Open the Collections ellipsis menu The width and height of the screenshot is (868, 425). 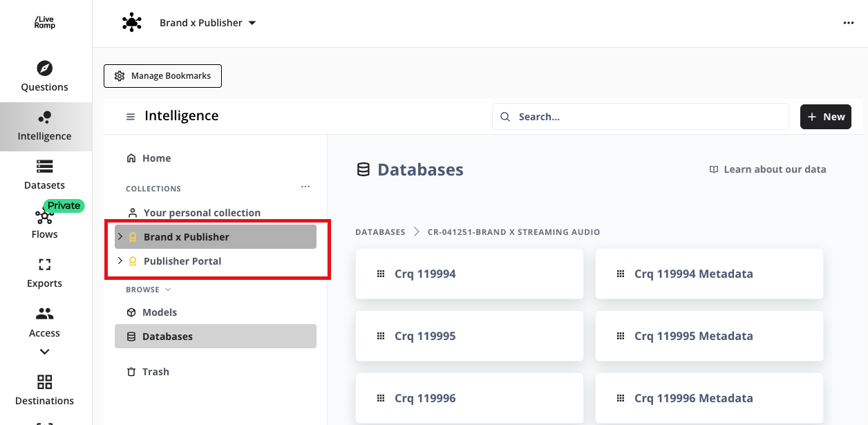[305, 187]
